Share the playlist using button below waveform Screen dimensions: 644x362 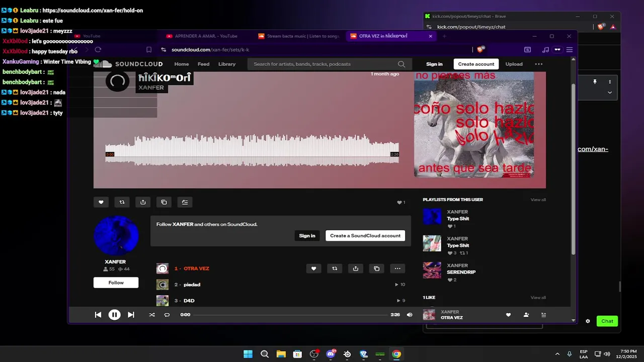point(143,202)
